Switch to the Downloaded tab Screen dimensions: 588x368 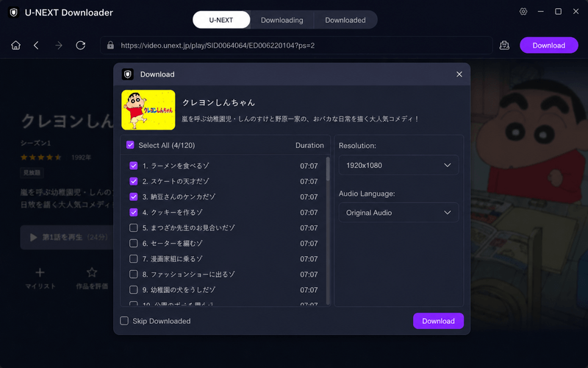click(x=345, y=20)
